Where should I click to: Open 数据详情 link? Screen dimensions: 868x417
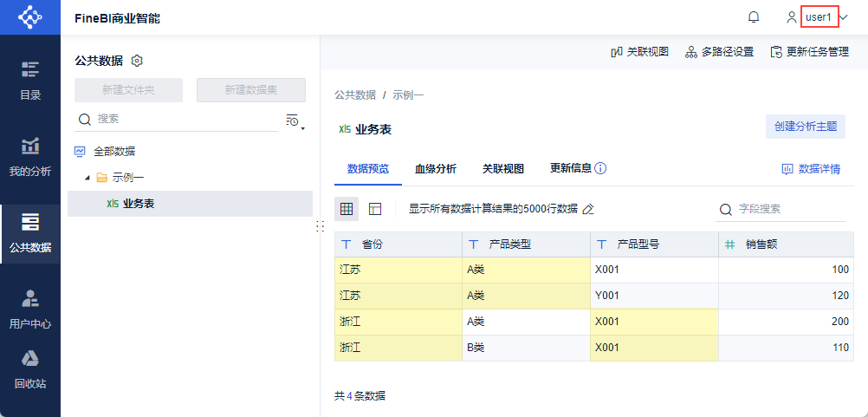pos(811,169)
